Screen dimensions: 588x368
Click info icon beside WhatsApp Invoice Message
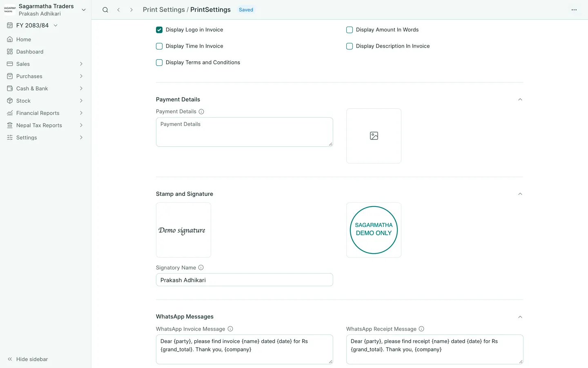(230, 329)
